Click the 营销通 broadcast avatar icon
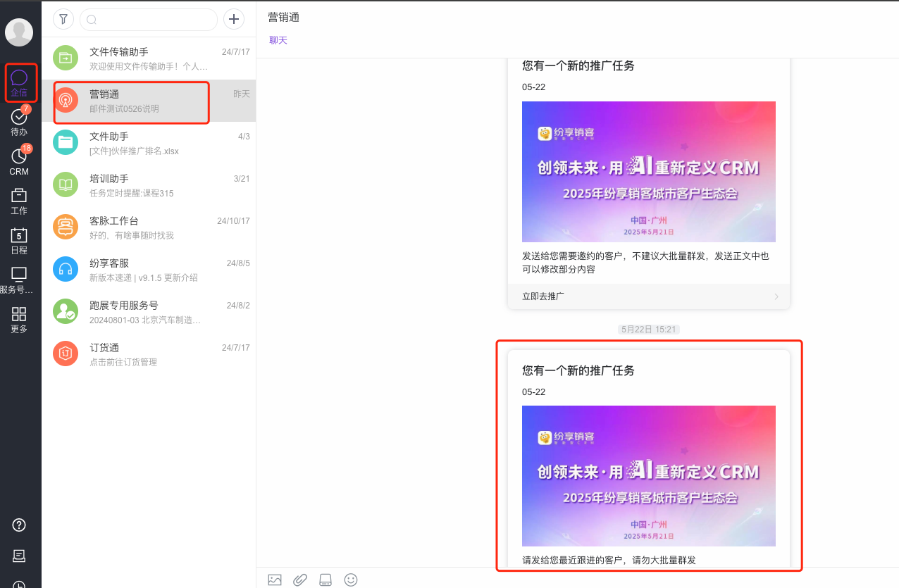This screenshot has height=588, width=899. (66, 100)
